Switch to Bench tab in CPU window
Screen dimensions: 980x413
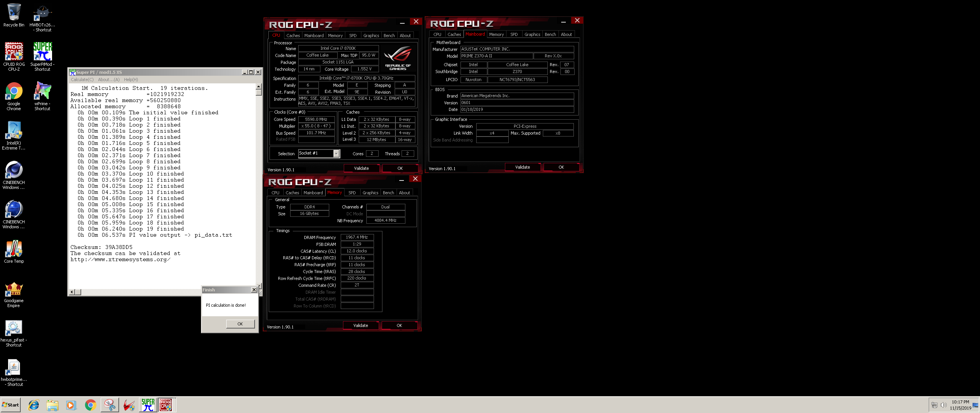[389, 36]
